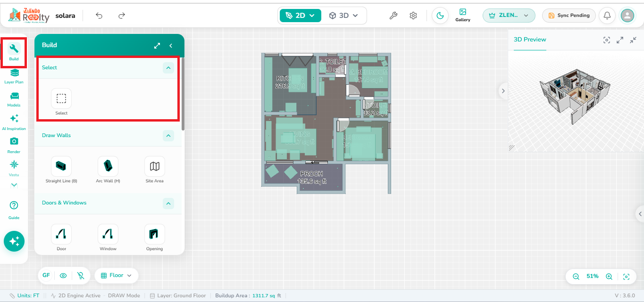Toggle the crossed-out pin icon

[x=81, y=276]
